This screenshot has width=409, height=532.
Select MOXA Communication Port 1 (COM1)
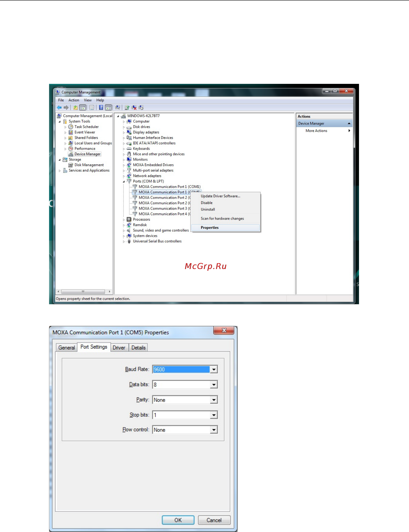click(x=169, y=187)
